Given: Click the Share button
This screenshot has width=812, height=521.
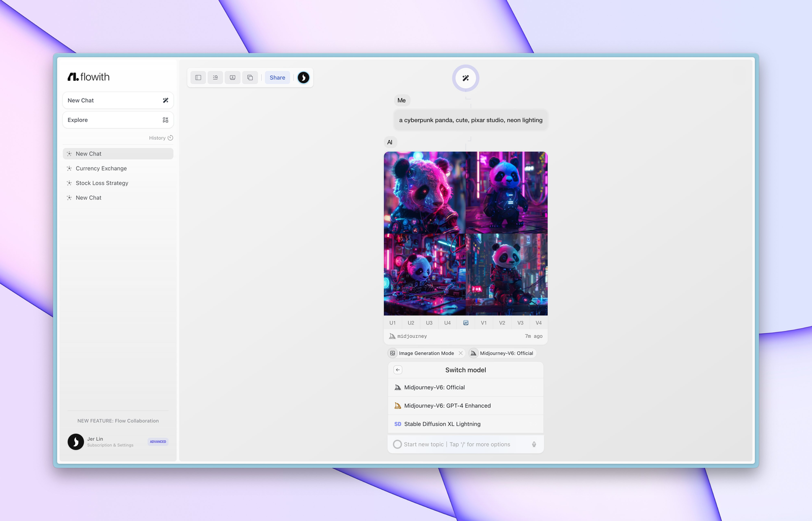Looking at the screenshot, I should [x=278, y=78].
